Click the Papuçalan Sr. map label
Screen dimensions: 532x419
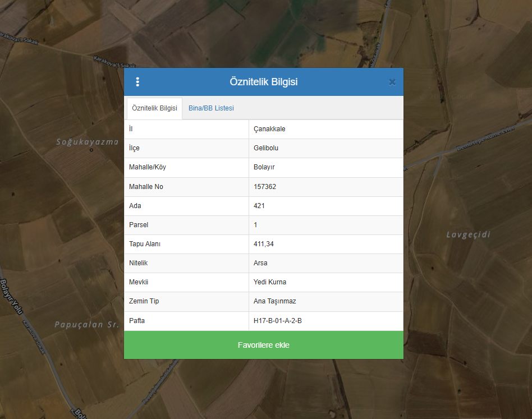click(88, 324)
